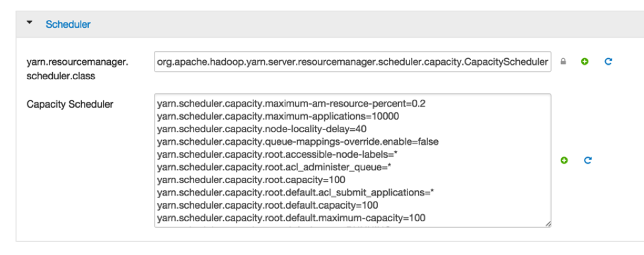The width and height of the screenshot is (644, 255).
Task: Click the root.accessible-node-labels=* line
Action: coord(279,155)
